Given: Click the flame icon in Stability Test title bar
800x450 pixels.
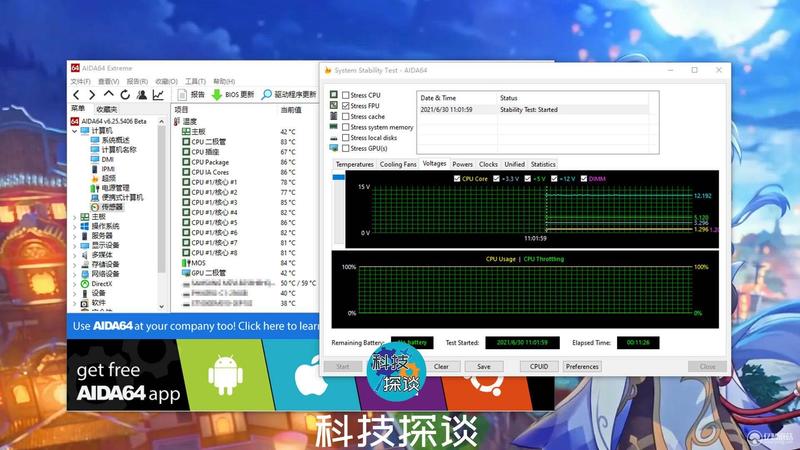Looking at the screenshot, I should [328, 70].
